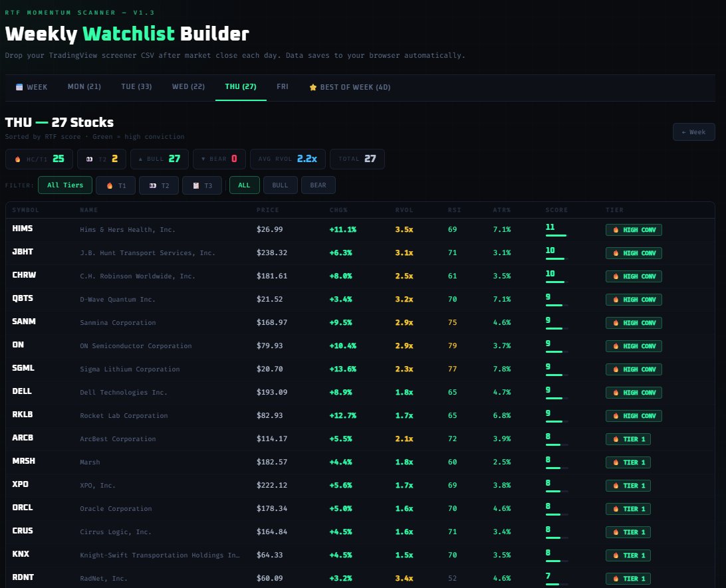Screen dimensions: 726x588
Task: Sort by SCORE column header
Action: [x=556, y=210]
